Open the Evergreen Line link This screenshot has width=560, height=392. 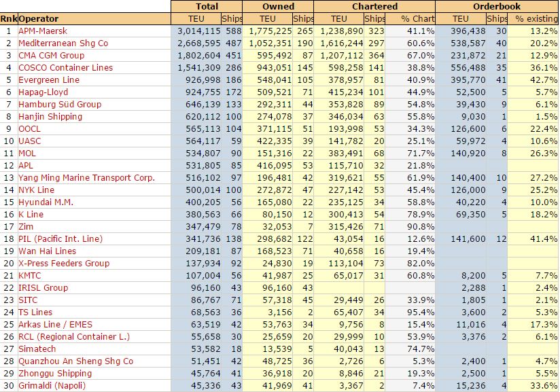[x=49, y=80]
